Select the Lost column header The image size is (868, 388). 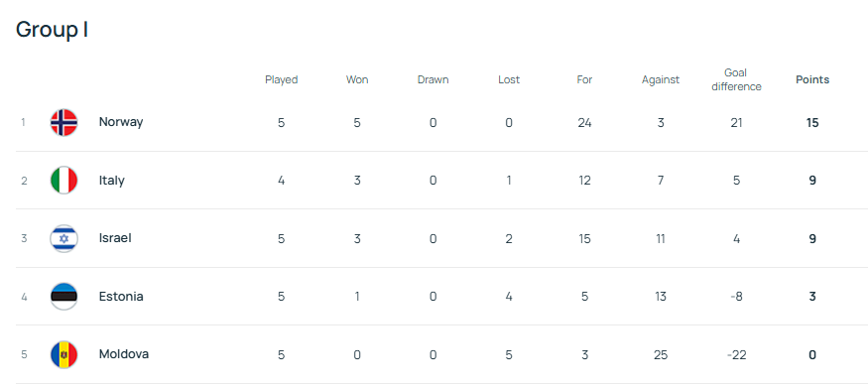(509, 79)
